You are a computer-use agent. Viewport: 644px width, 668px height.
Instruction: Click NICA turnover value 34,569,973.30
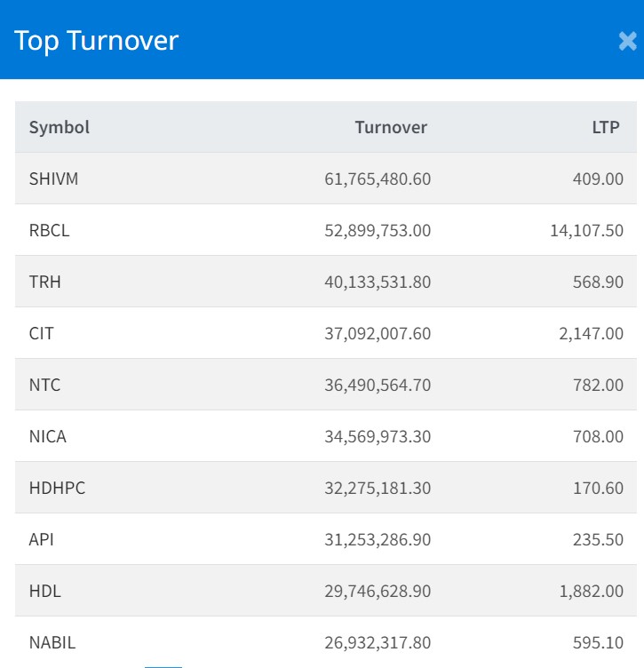tap(378, 436)
